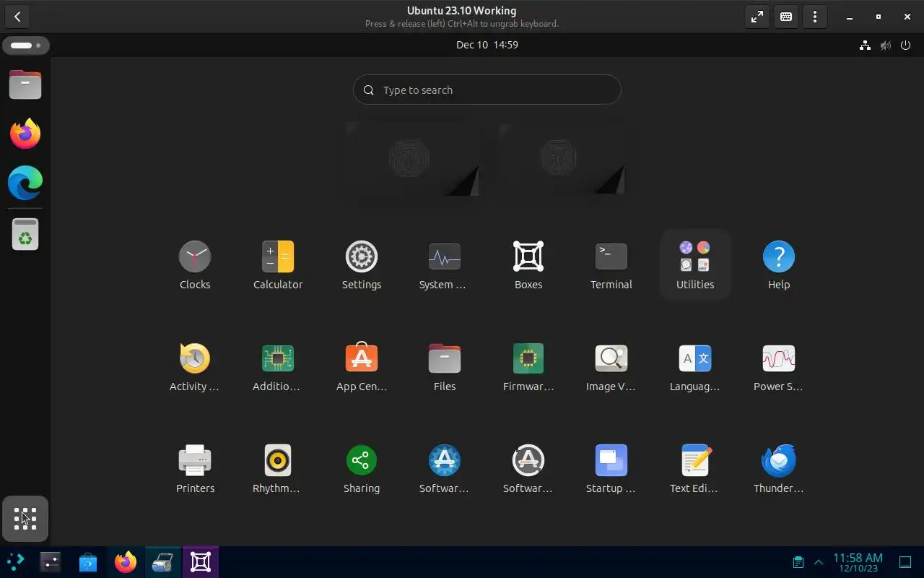The height and width of the screenshot is (578, 924).
Task: Launch Activity Log Manager
Action: point(195,367)
